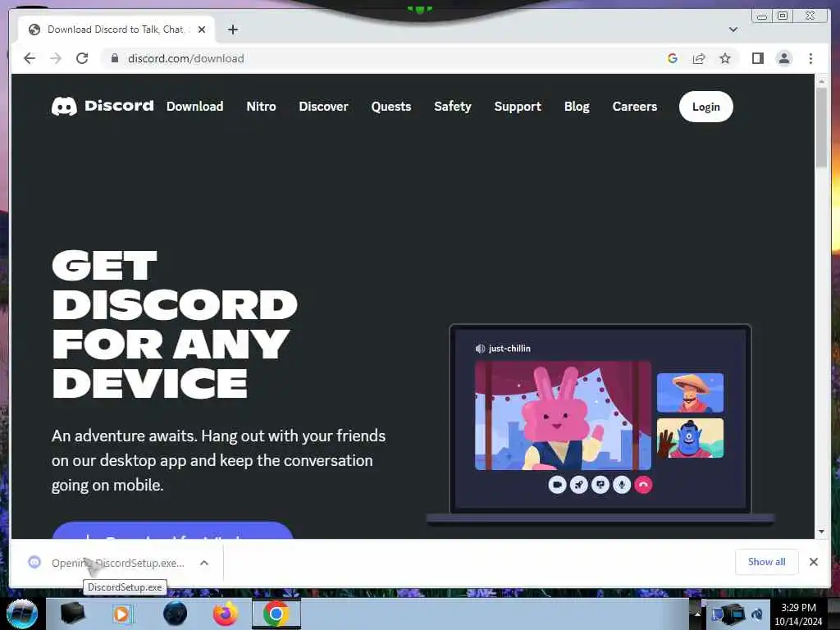Image resolution: width=840 pixels, height=630 pixels.
Task: Click the microphone icon in the illustration
Action: click(622, 485)
